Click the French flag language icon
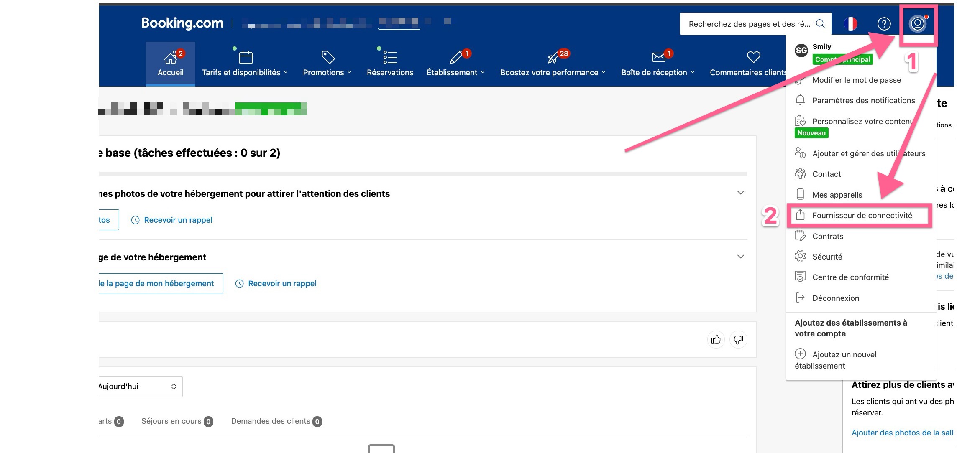Screen dimensions: 980x453 [x=850, y=24]
